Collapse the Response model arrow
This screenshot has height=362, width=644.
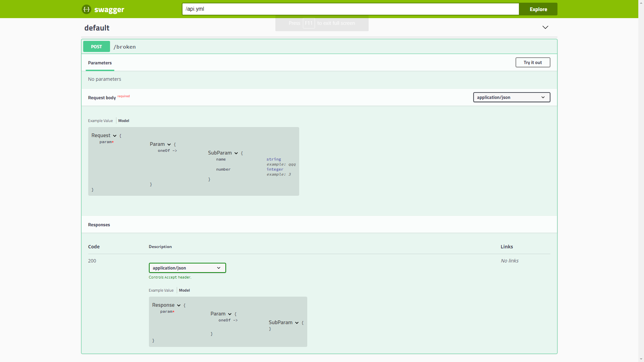coord(179,305)
